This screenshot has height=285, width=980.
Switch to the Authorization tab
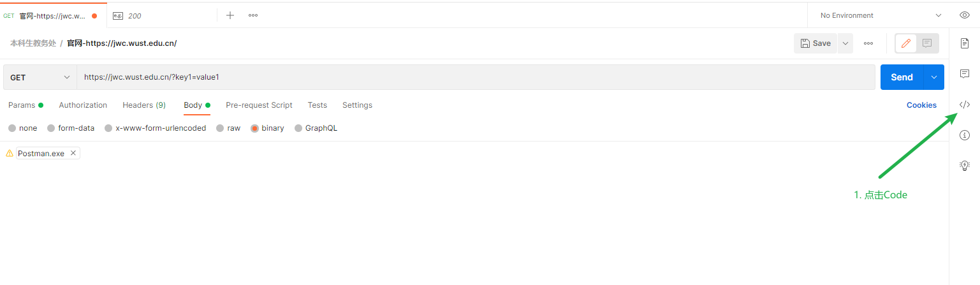(83, 105)
